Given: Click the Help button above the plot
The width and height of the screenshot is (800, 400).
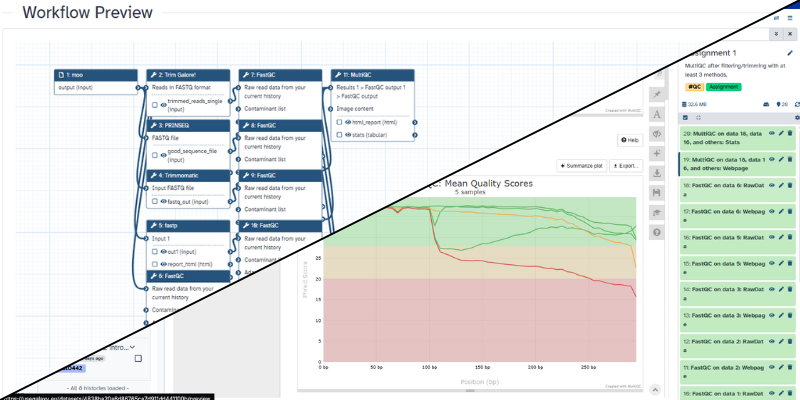Looking at the screenshot, I should tap(629, 140).
